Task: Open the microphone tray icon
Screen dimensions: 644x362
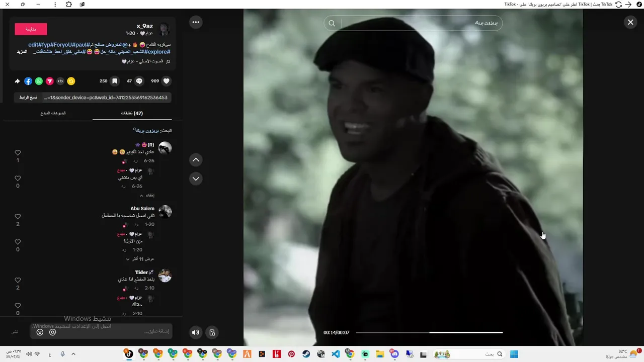Action: click(62, 354)
